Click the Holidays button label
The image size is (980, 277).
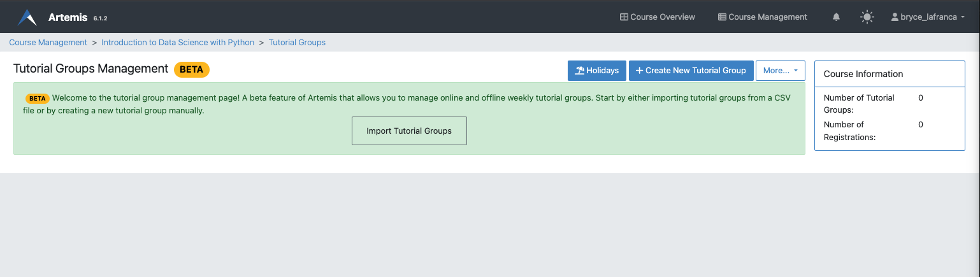602,71
